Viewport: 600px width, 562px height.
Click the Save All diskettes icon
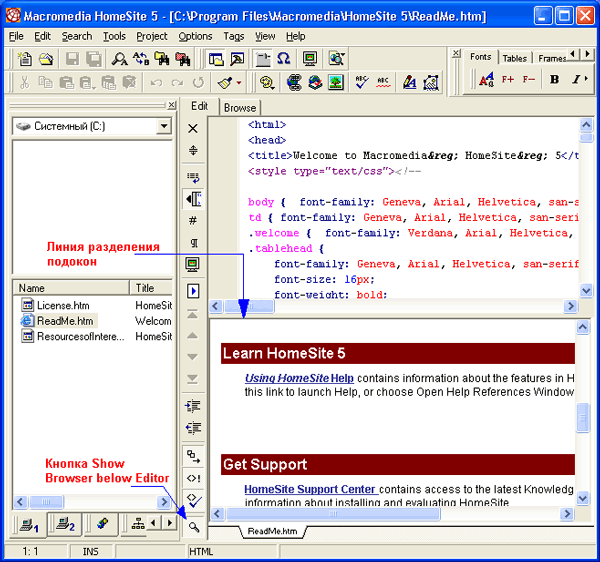coord(93,59)
